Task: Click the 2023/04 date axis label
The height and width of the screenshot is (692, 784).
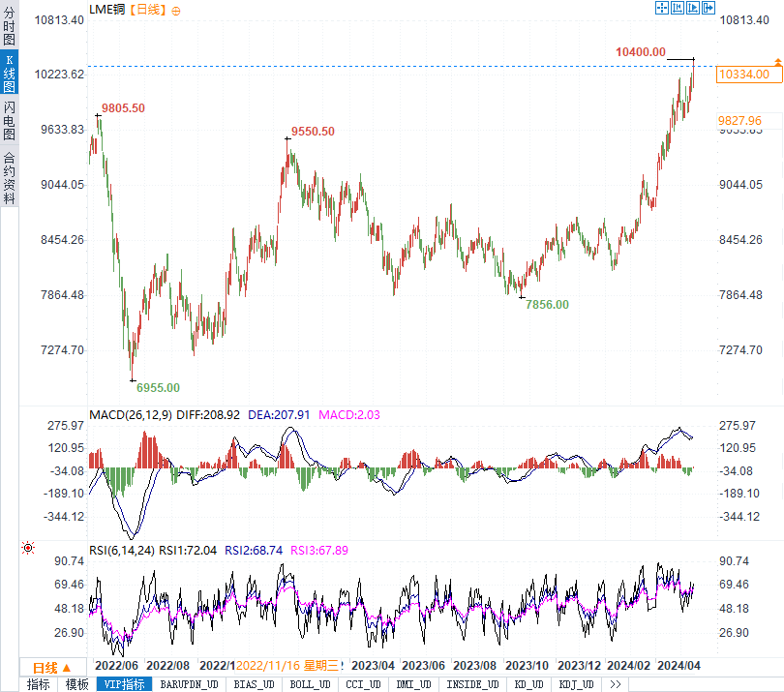Action: point(373,666)
